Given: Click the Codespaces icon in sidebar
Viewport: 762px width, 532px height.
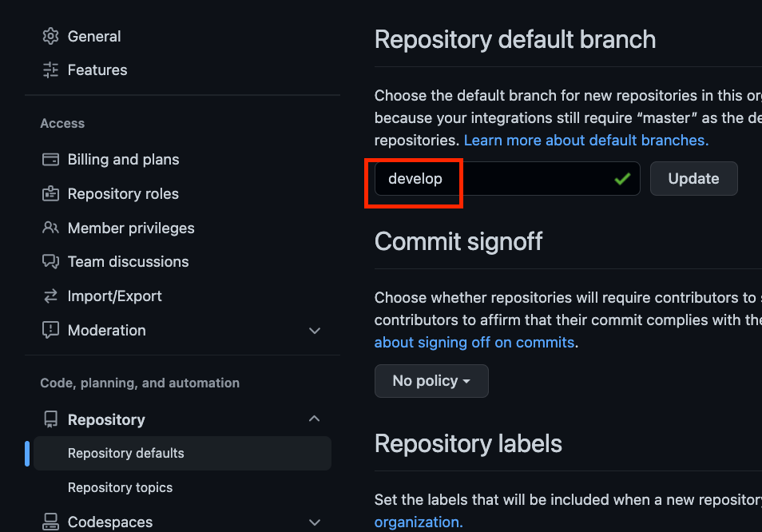Looking at the screenshot, I should pyautogui.click(x=50, y=522).
